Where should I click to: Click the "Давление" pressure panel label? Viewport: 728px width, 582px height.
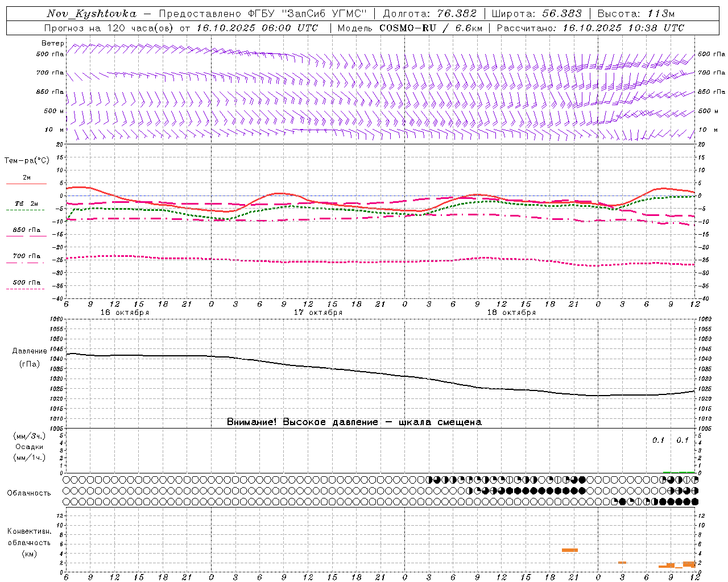click(30, 351)
